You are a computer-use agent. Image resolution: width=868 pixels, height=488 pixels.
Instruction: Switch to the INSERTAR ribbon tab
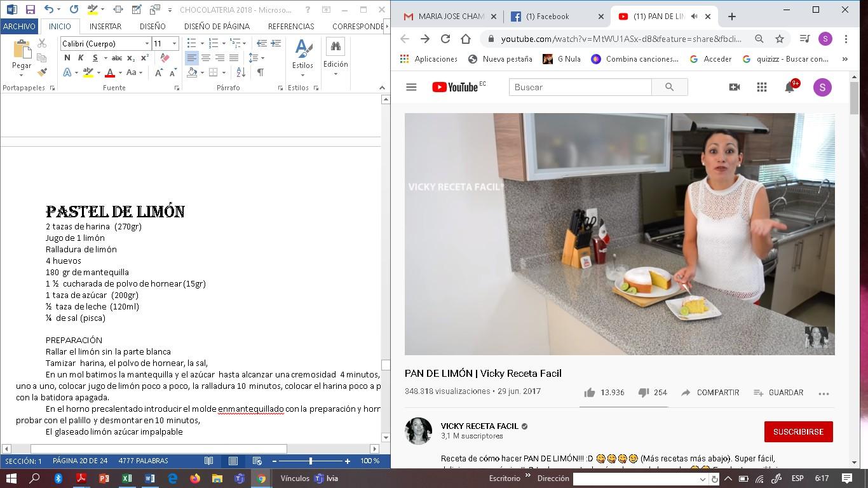105,26
